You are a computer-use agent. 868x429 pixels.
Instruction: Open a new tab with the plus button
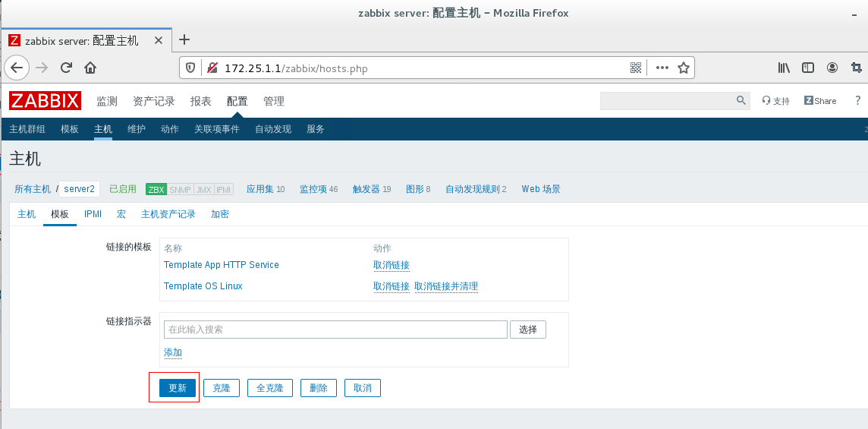pos(185,39)
